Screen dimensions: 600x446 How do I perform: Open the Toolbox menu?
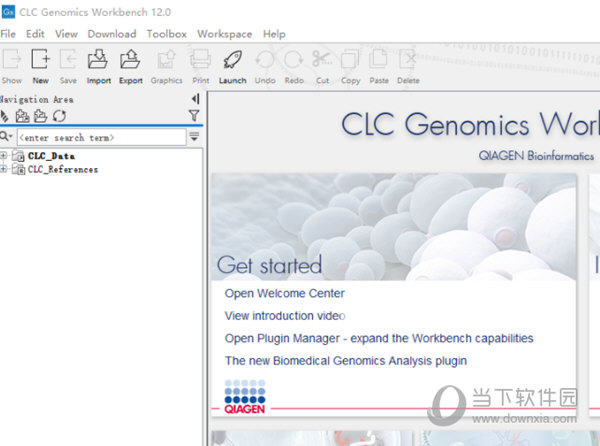[x=166, y=34]
